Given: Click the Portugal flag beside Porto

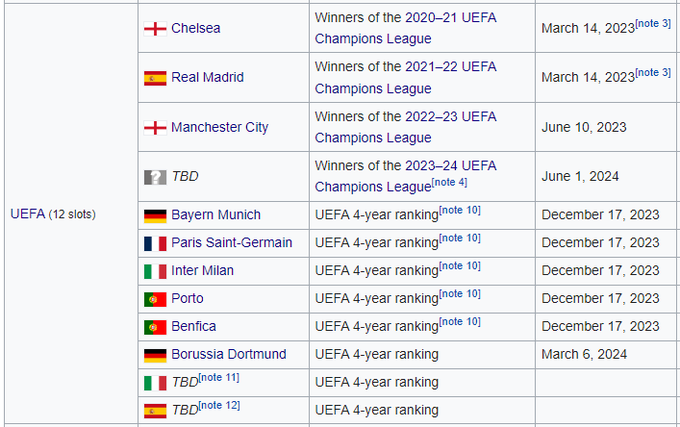Looking at the screenshot, I should pos(155,299).
